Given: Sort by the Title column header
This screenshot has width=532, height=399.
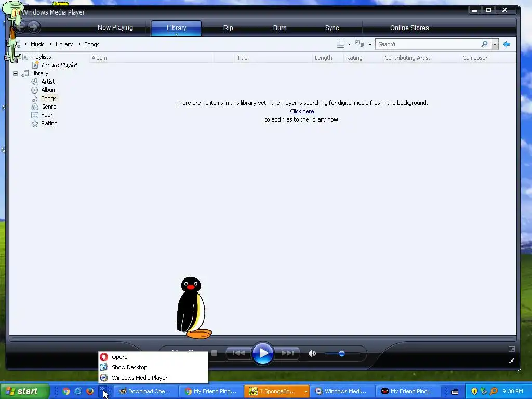Looking at the screenshot, I should click(x=273, y=58).
